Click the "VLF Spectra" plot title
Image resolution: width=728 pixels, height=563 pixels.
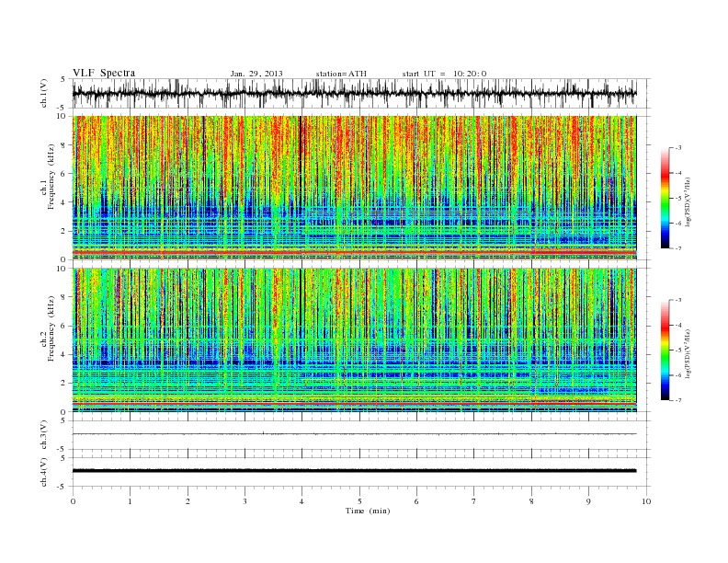(104, 73)
